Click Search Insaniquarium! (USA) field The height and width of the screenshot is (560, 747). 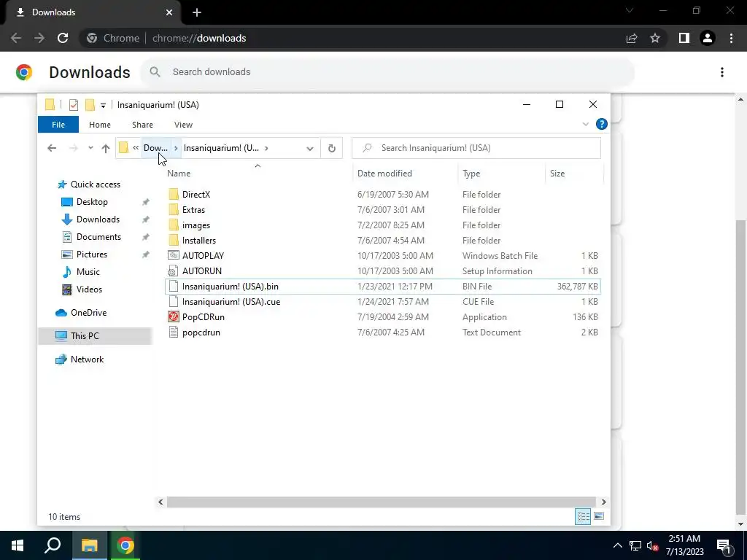476,148
